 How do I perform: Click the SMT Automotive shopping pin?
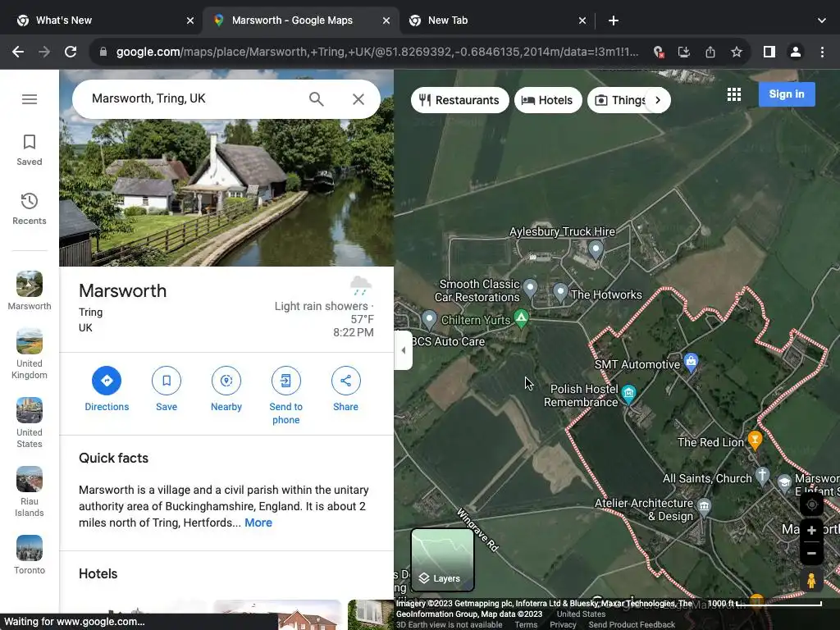[x=691, y=361]
